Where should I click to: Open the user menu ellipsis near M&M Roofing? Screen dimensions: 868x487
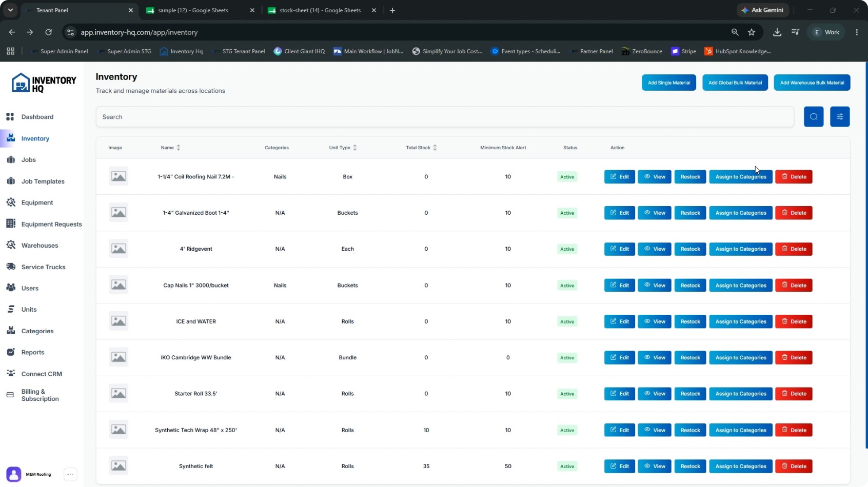[x=71, y=474]
